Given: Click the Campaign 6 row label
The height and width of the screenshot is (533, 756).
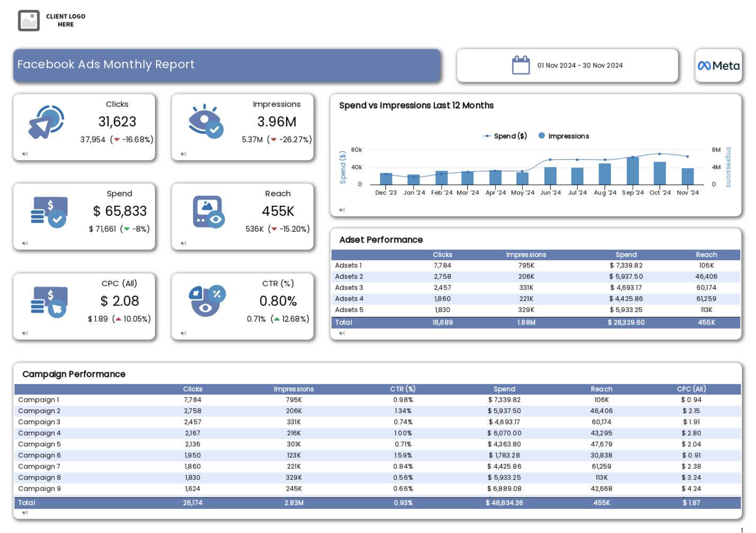Looking at the screenshot, I should [x=39, y=455].
